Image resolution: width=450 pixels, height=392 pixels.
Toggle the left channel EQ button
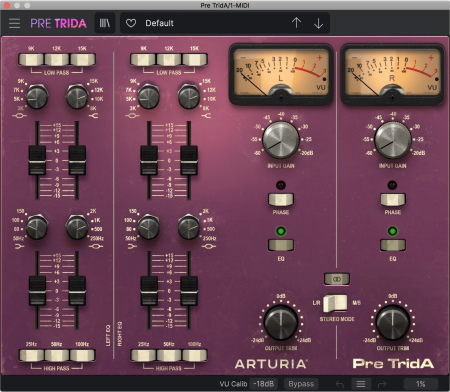(281, 245)
